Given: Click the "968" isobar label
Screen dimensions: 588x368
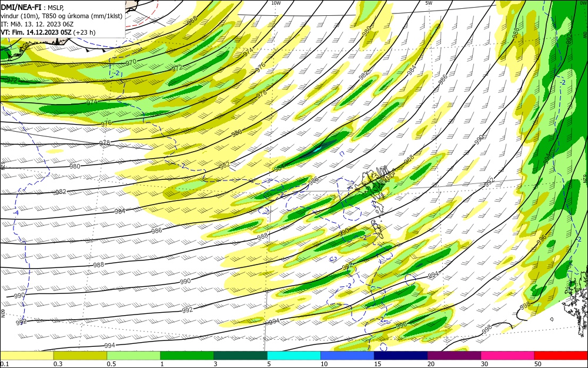Looking at the screenshot, I should [192, 21].
